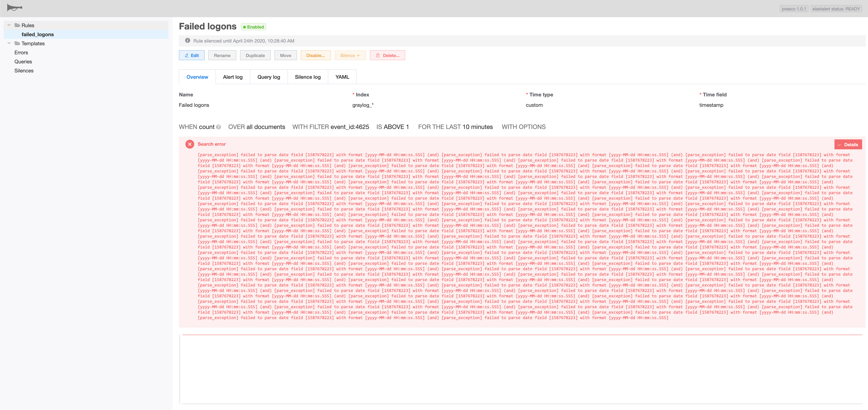868x410 pixels.
Task: Click the folder icon beside Rules
Action: [17, 25]
